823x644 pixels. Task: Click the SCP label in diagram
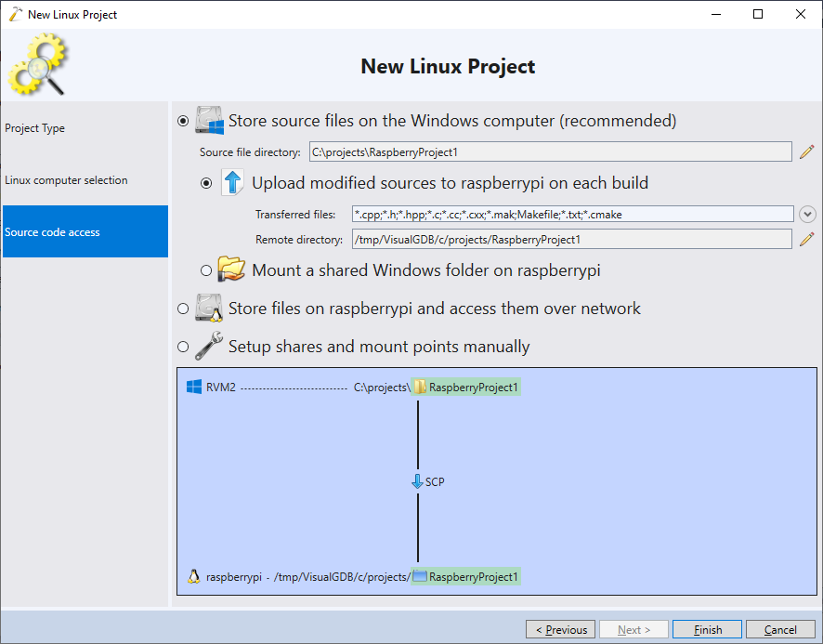click(x=435, y=481)
